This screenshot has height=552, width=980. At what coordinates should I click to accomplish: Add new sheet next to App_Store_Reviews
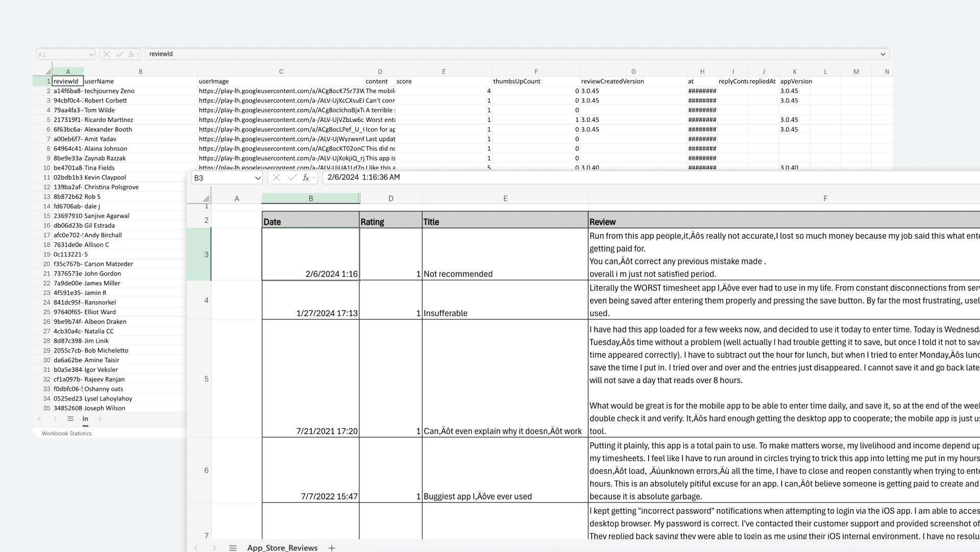(x=332, y=547)
